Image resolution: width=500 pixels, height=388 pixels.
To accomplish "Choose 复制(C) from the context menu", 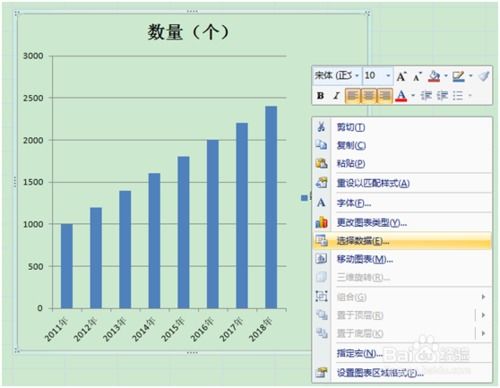I will 402,145.
